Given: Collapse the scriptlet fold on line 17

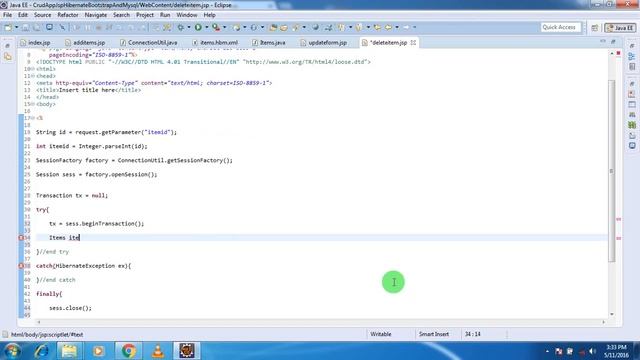Looking at the screenshot, I should 33,118.
